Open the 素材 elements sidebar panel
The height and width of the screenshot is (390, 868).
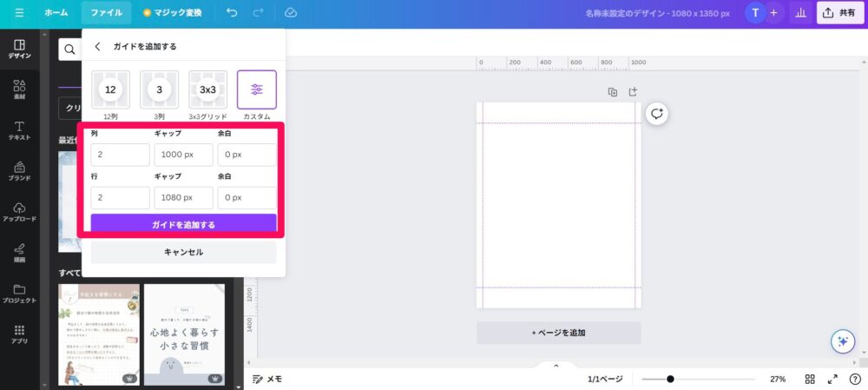(19, 90)
